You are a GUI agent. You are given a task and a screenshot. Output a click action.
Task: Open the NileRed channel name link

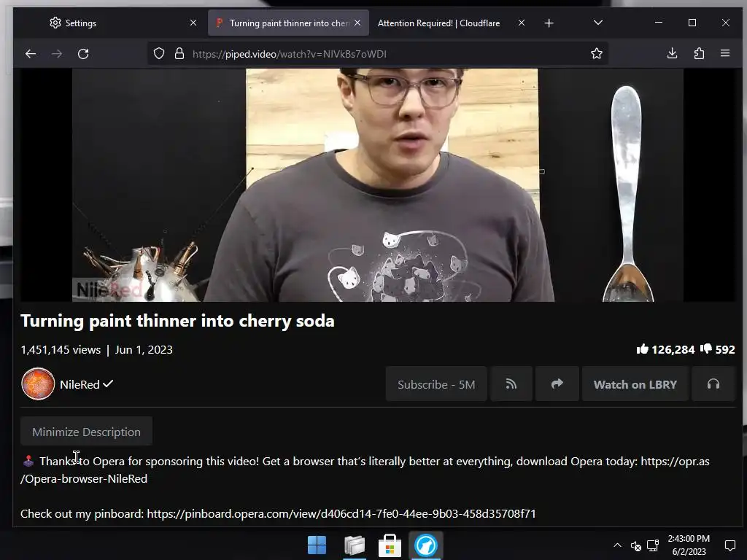click(80, 384)
